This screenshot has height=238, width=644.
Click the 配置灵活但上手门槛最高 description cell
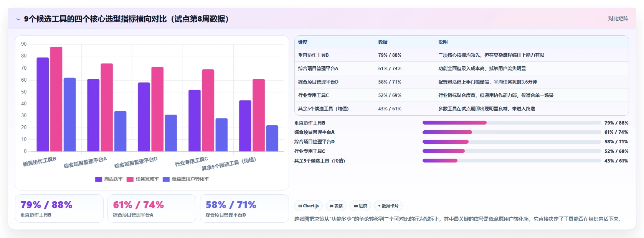click(x=487, y=82)
